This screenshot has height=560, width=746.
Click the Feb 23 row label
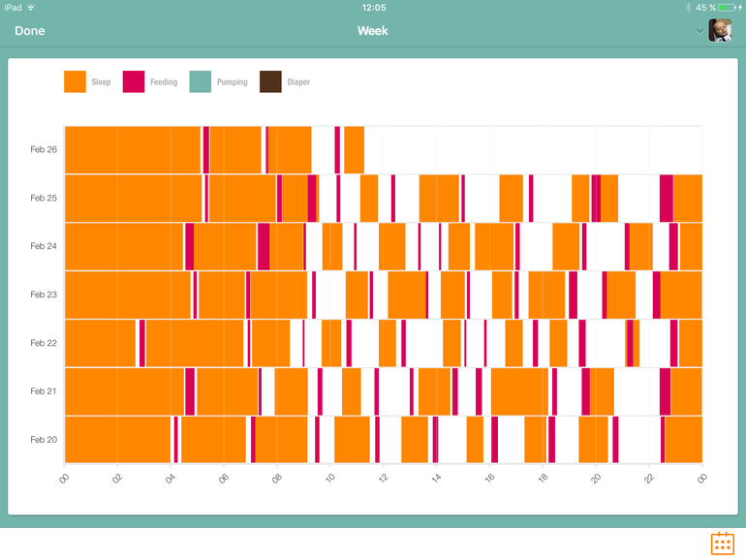[44, 295]
